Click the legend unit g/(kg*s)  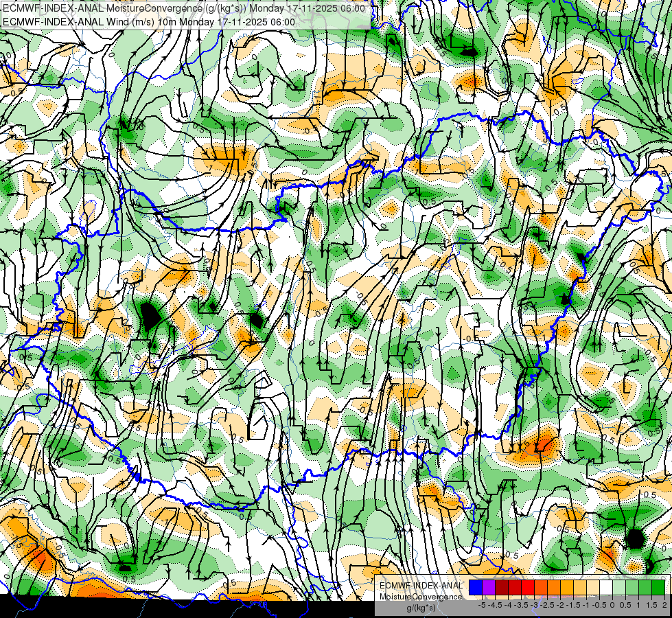pos(421,608)
